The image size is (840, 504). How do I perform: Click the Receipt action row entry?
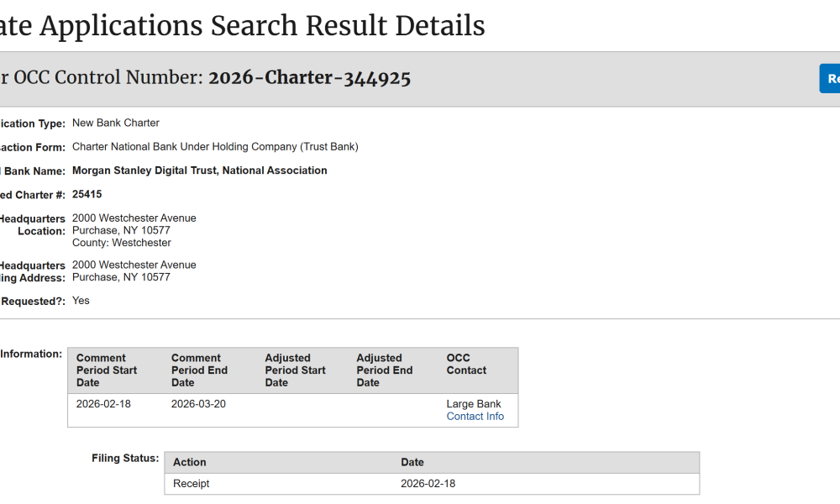click(x=192, y=484)
